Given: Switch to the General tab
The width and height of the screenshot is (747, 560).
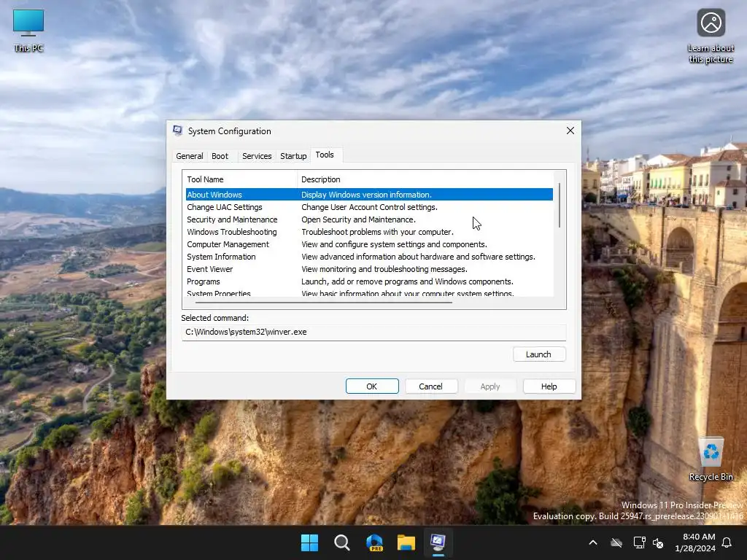Looking at the screenshot, I should [190, 156].
